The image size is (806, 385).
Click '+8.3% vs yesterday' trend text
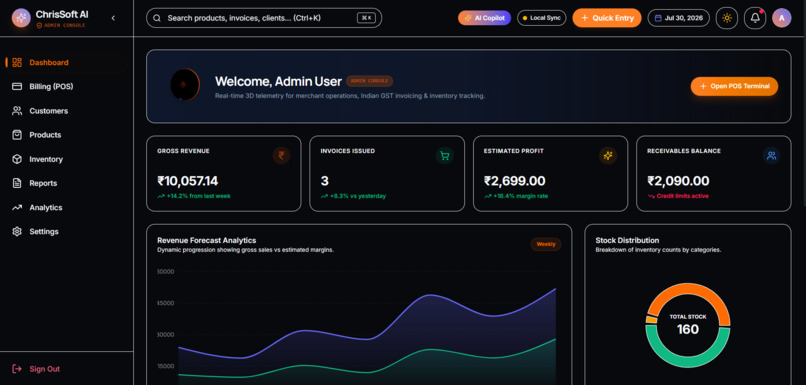(358, 196)
